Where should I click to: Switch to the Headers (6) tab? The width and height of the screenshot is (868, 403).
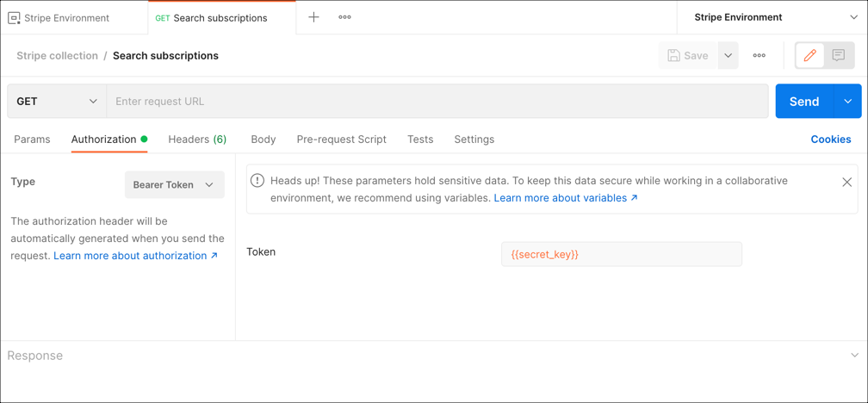[x=197, y=139]
